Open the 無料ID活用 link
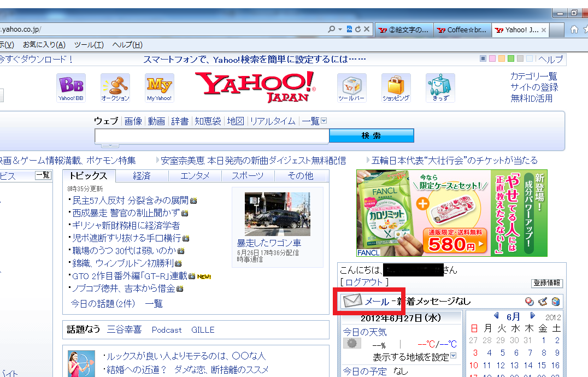This screenshot has height=377, width=588. [531, 98]
